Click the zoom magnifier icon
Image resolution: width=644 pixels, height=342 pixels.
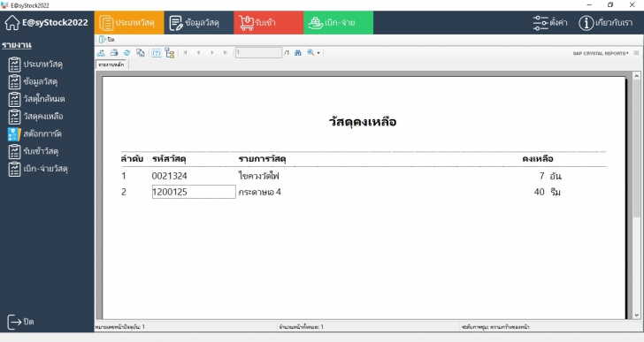(310, 52)
